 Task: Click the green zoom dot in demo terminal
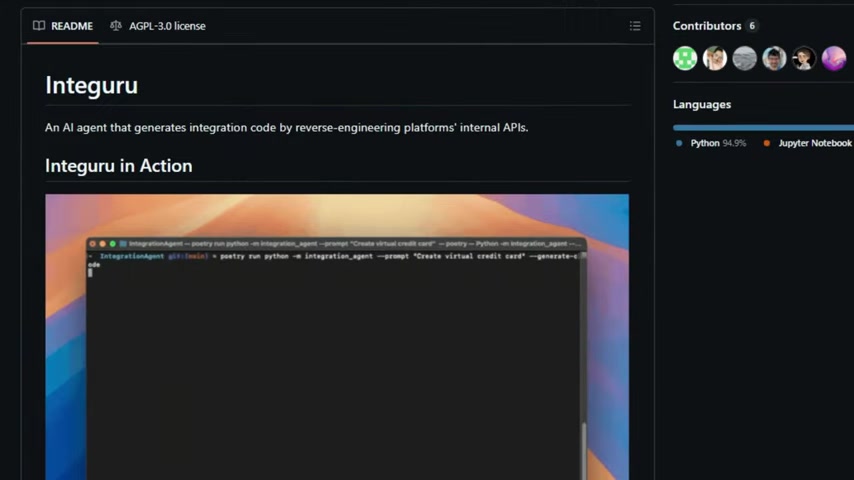click(113, 244)
